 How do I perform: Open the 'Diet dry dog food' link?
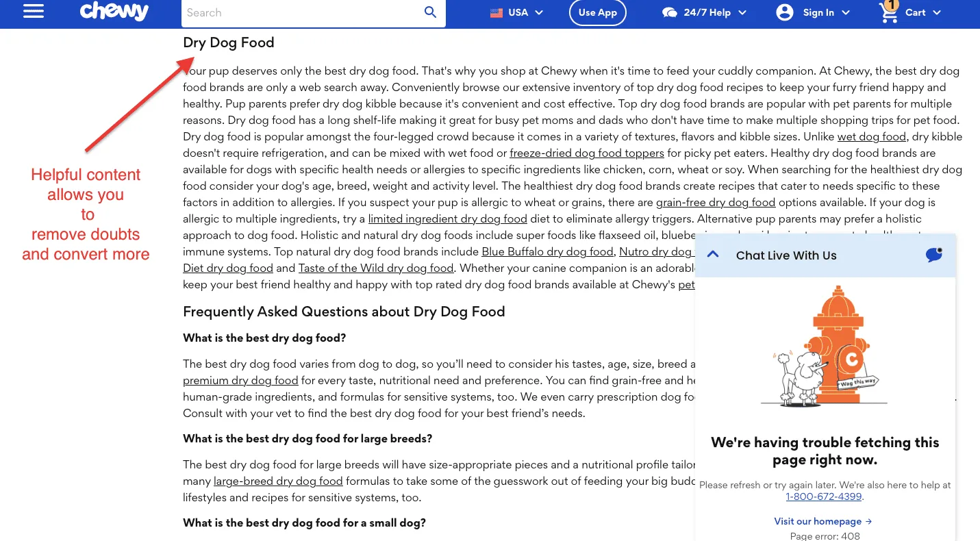[228, 268]
